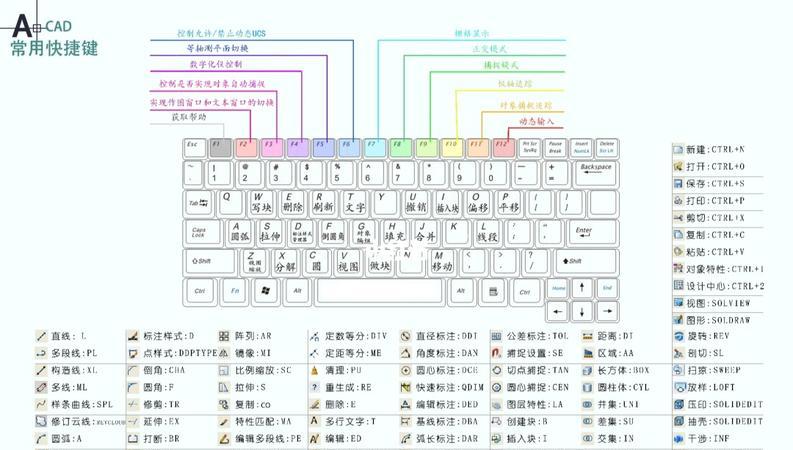Image resolution: width=793 pixels, height=450 pixels.
Task: Click the text 获取帮助
Action: click(x=189, y=117)
